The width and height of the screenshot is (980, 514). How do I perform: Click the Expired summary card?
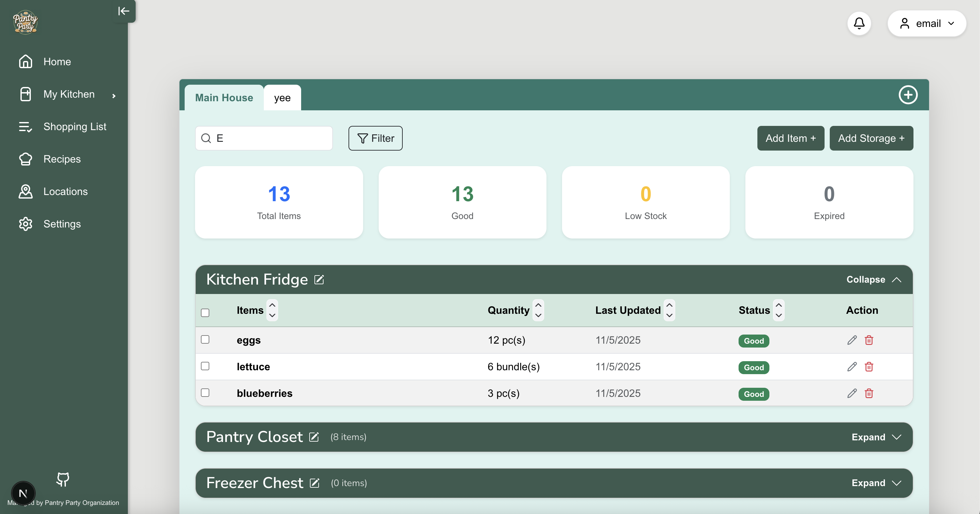(829, 202)
